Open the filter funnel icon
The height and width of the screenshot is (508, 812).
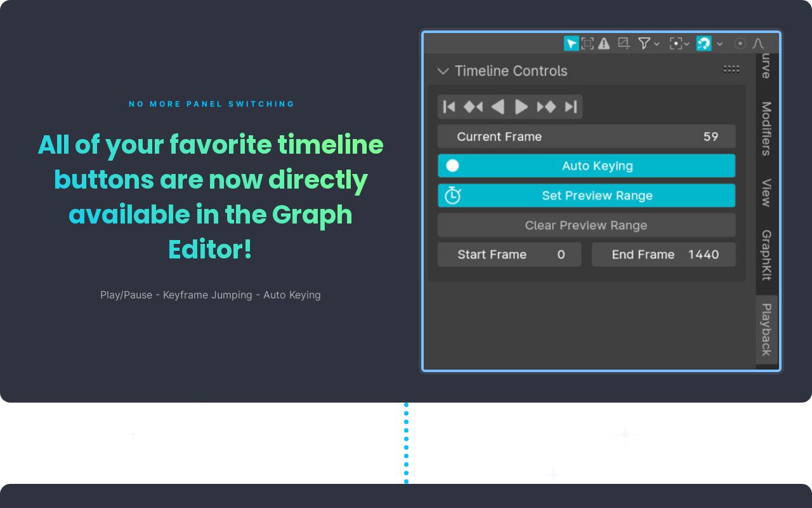[645, 43]
